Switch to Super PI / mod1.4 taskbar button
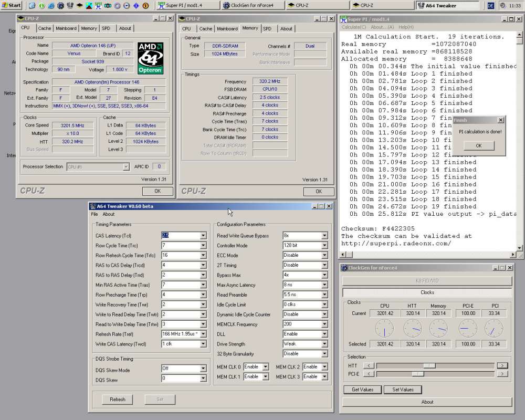 pyautogui.click(x=188, y=5)
